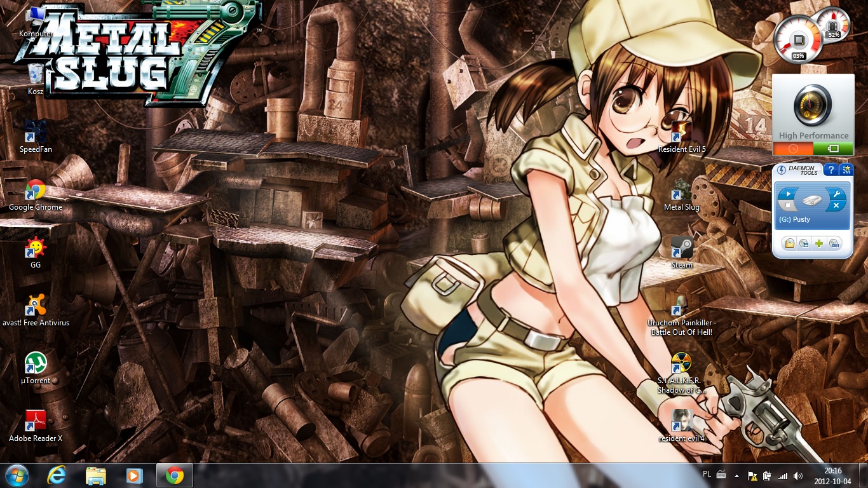Open the Windows Start menu

(17, 475)
